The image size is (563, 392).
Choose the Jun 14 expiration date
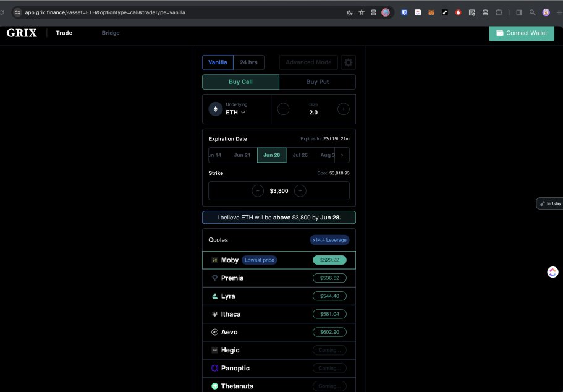coord(216,155)
